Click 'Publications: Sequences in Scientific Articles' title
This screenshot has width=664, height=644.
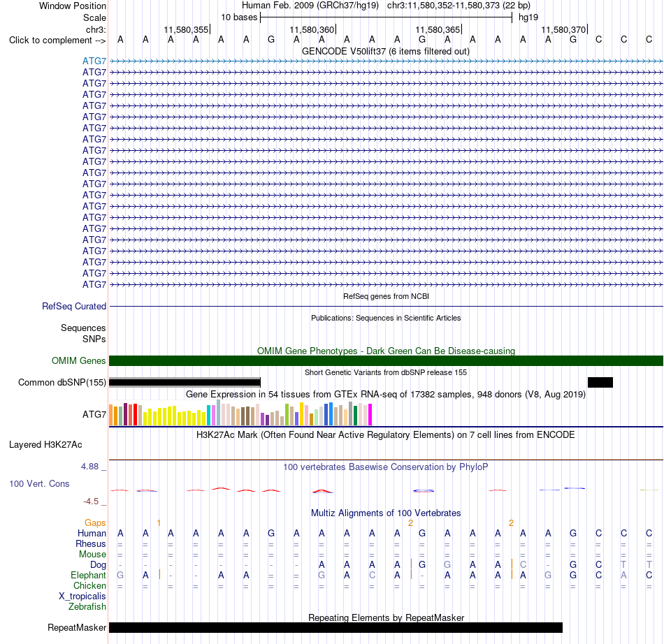[x=386, y=318]
